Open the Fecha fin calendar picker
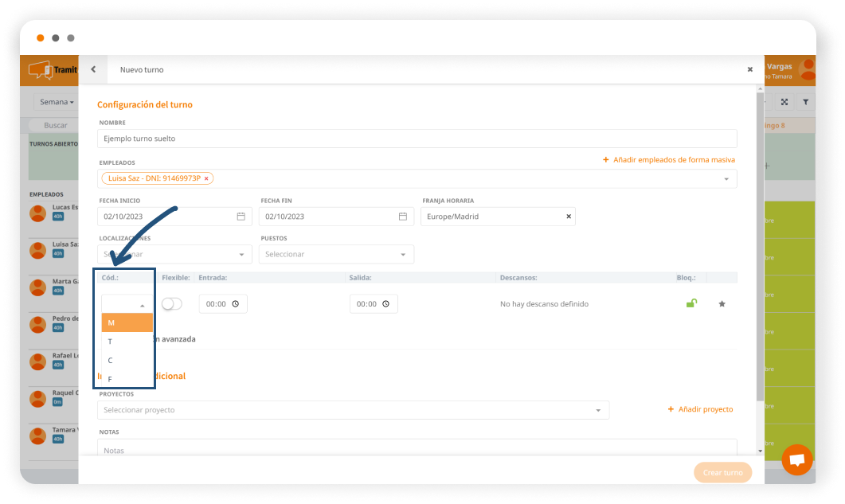Image resolution: width=845 pixels, height=504 pixels. point(403,217)
